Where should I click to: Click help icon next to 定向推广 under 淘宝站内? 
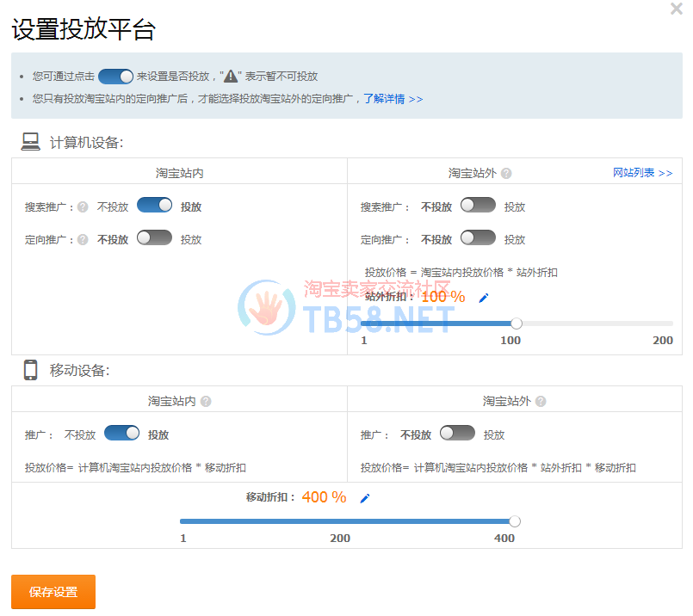tap(83, 240)
